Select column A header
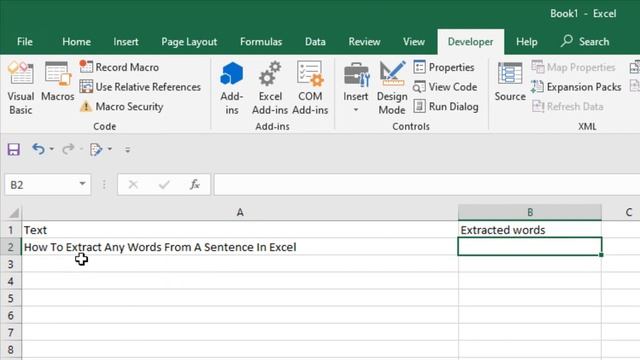This screenshot has height=360, width=640. pos(240,213)
